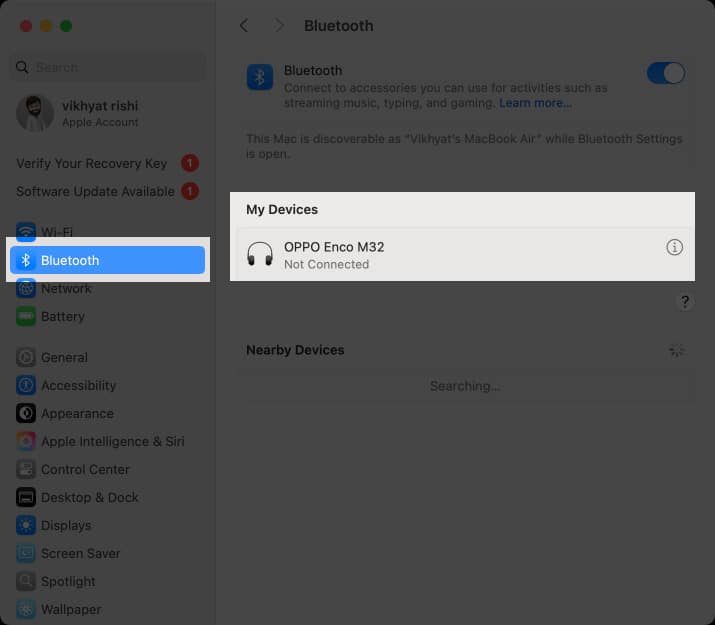Open the Control Center sidebar icon

26,469
